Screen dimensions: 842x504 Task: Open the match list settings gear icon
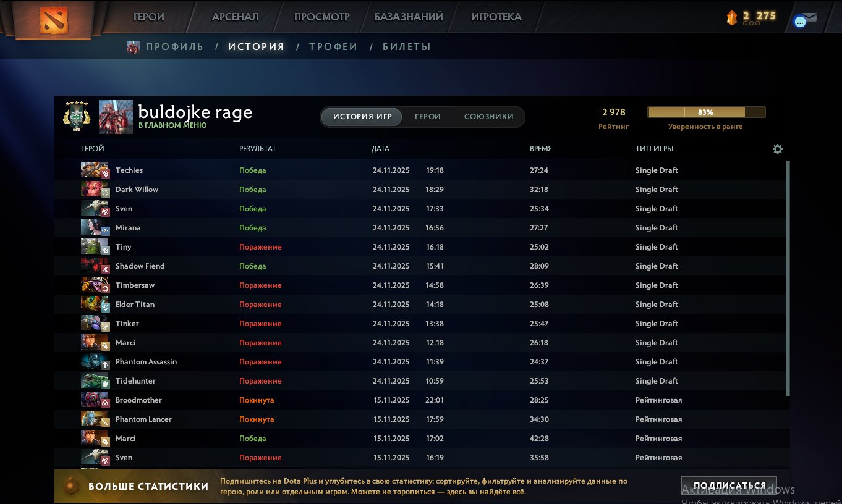pyautogui.click(x=777, y=149)
